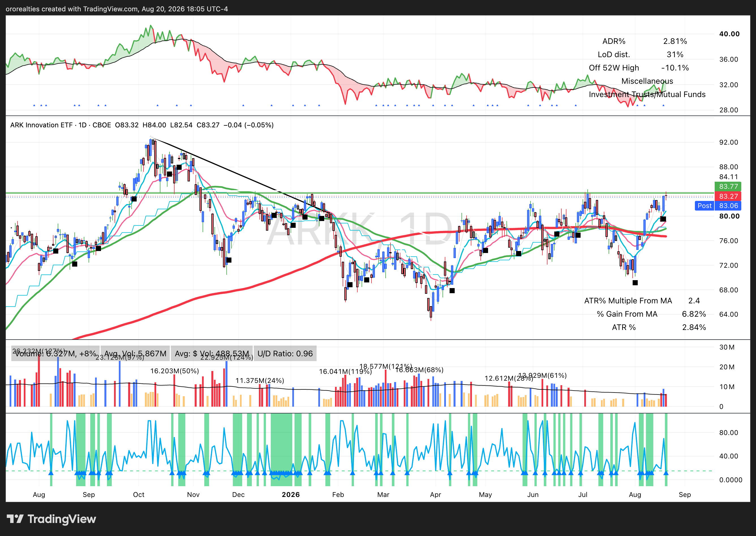Click the '% Gain From MA' value 6.82%
This screenshot has height=536, width=756.
[694, 314]
